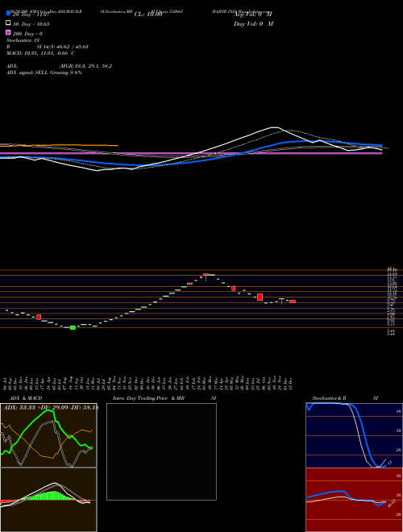Open the ADX indicator chart with green line
403x532 pixels.
point(48,435)
